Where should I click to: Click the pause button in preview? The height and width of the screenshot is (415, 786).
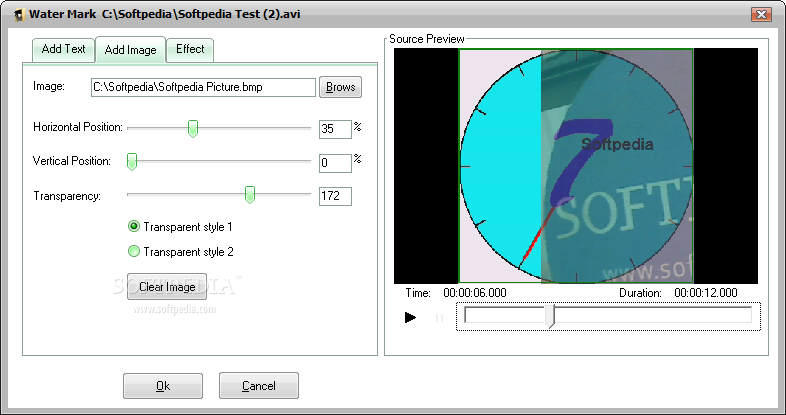(440, 317)
